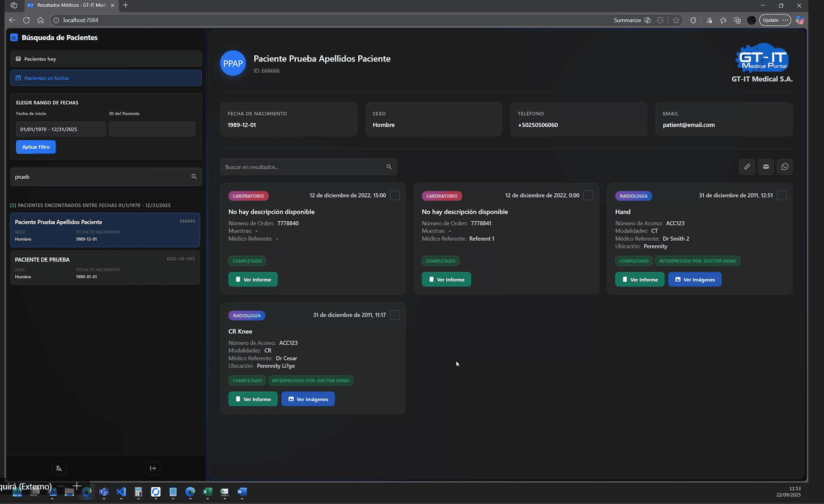Tick the checkbox on Hand radiology card
This screenshot has height=504, width=824.
tap(782, 195)
